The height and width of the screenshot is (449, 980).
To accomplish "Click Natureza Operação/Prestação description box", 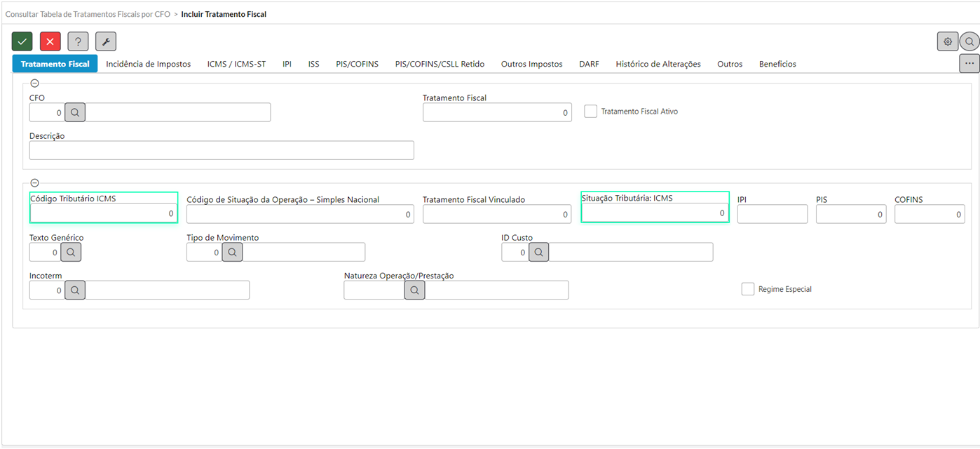I will click(x=497, y=290).
